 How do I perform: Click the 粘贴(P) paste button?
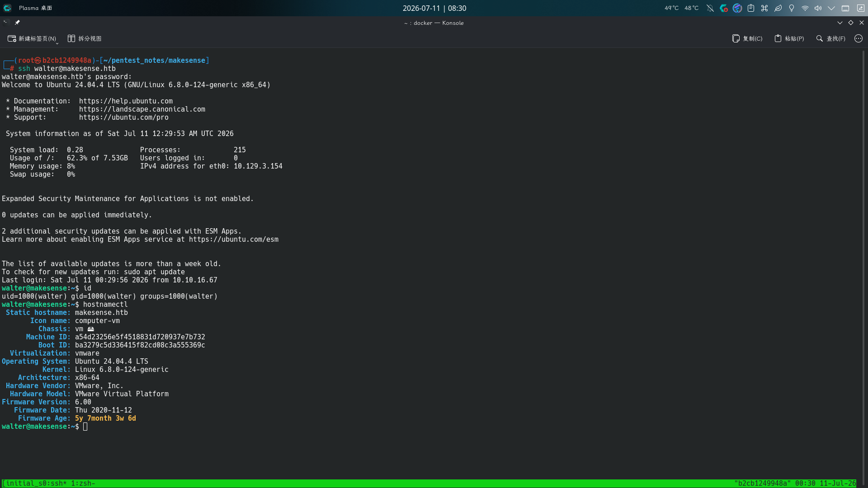789,38
